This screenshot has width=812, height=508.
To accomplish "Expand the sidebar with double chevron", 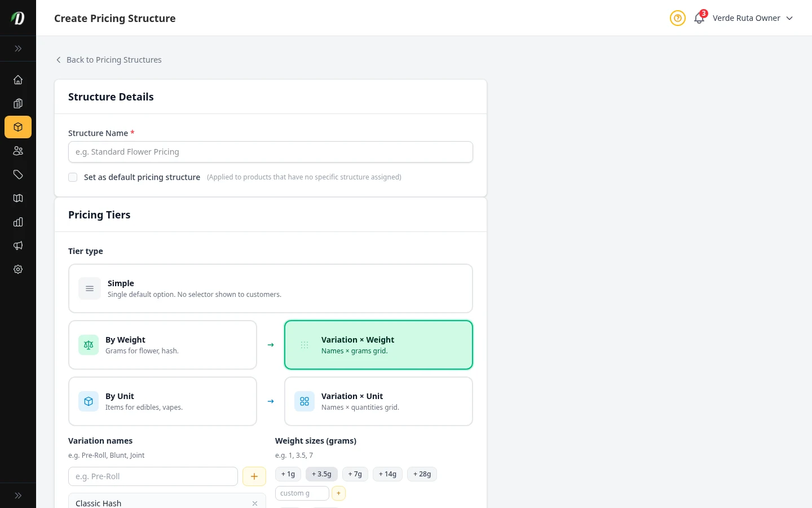I will click(x=18, y=49).
